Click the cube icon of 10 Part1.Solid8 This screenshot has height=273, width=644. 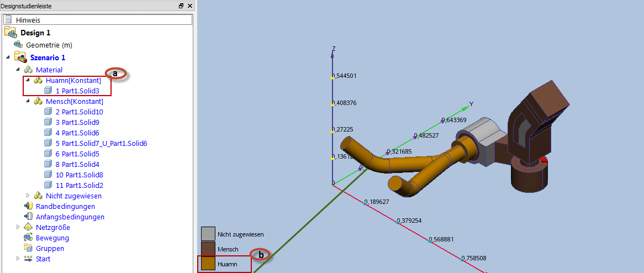pos(48,175)
